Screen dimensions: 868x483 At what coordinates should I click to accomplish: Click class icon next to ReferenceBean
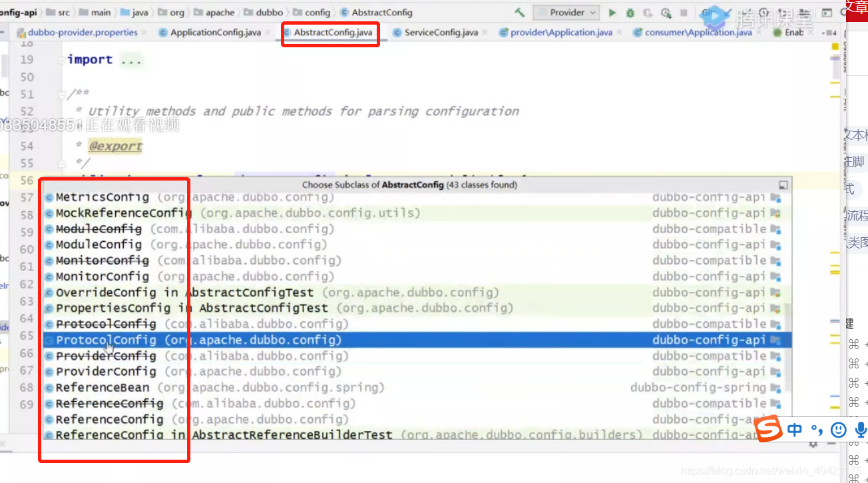(x=49, y=388)
